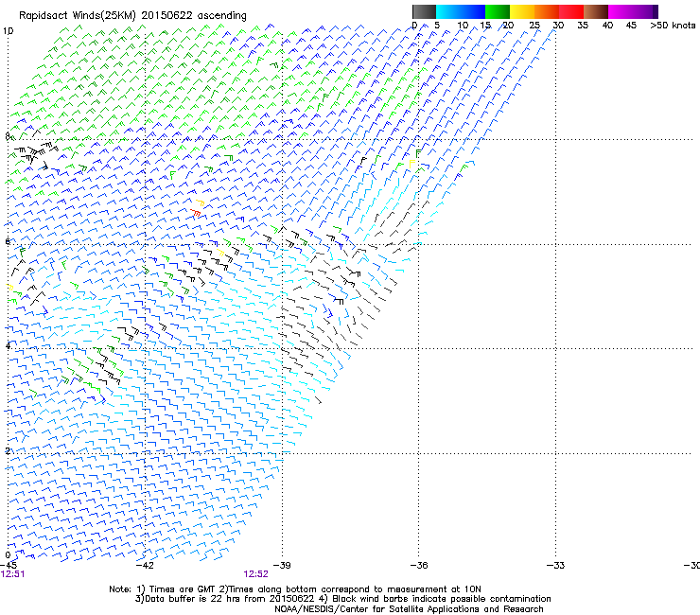Click the '>50 knots' legend label
This screenshot has width=700, height=615.
click(673, 26)
